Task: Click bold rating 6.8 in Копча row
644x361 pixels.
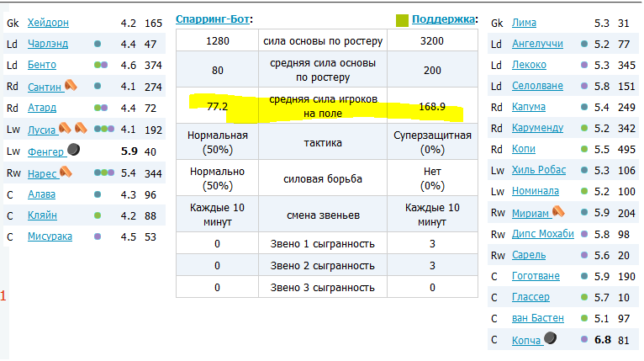Action: [x=603, y=340]
